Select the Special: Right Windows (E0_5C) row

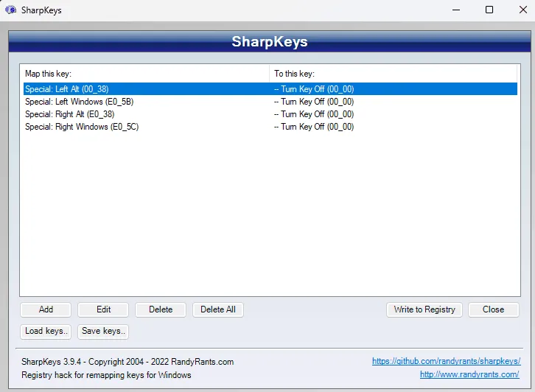(x=270, y=127)
